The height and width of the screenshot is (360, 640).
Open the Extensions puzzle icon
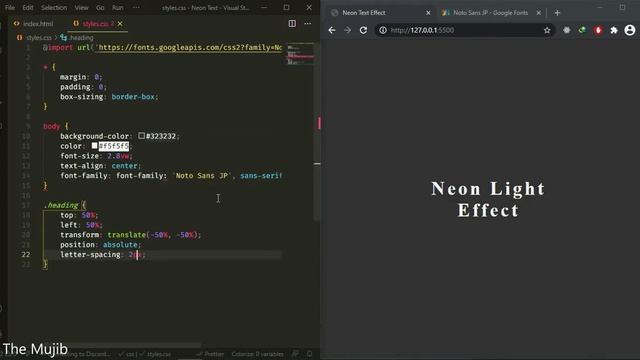click(x=614, y=30)
